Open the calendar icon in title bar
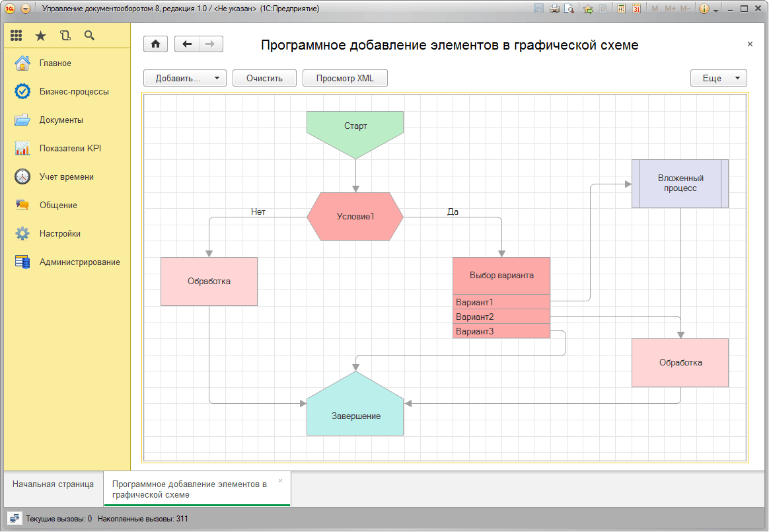 636,9
